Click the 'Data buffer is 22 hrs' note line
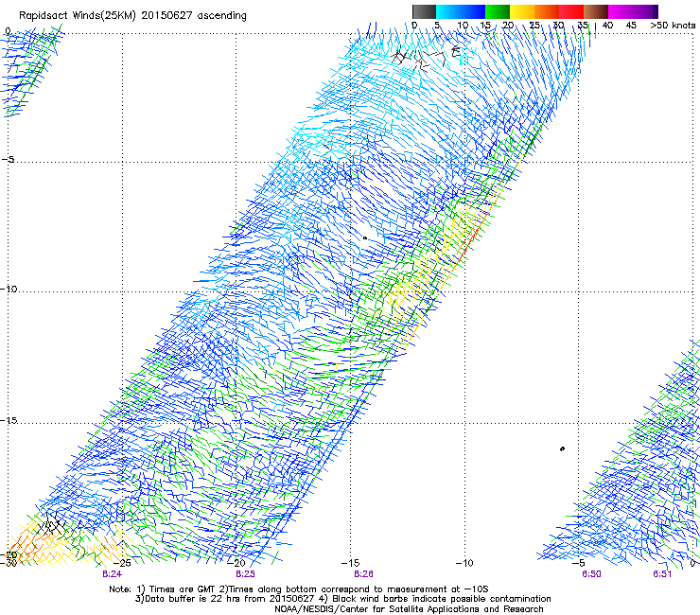 click(x=342, y=599)
